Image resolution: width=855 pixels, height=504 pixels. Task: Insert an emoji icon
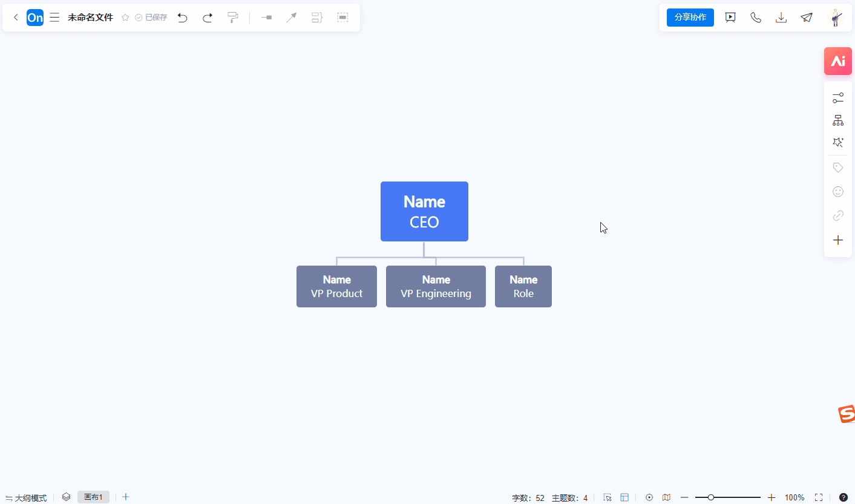point(838,192)
